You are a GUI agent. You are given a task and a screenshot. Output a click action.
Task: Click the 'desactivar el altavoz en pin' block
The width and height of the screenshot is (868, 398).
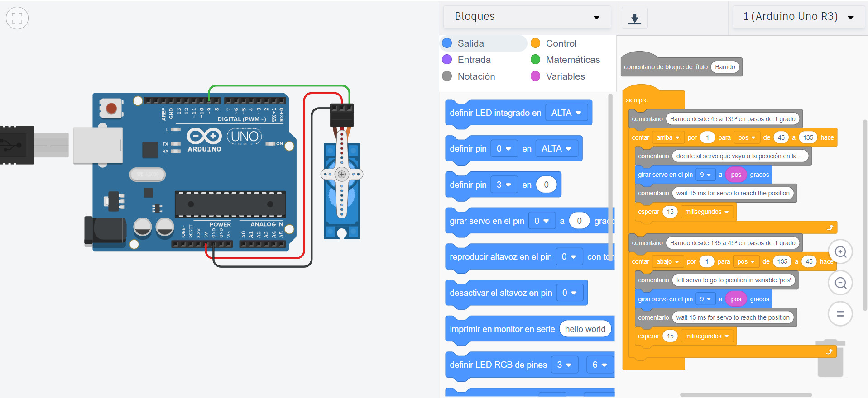500,293
